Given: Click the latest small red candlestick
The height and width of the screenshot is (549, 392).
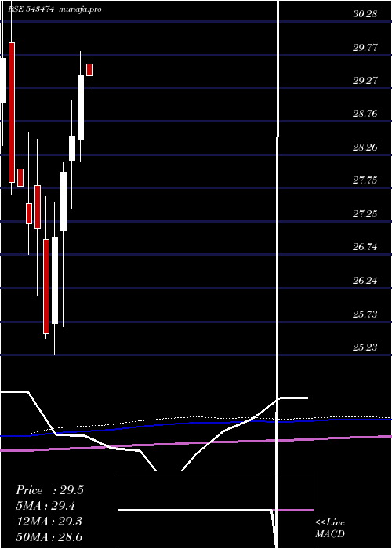Looking at the screenshot, I should pyautogui.click(x=89, y=70).
